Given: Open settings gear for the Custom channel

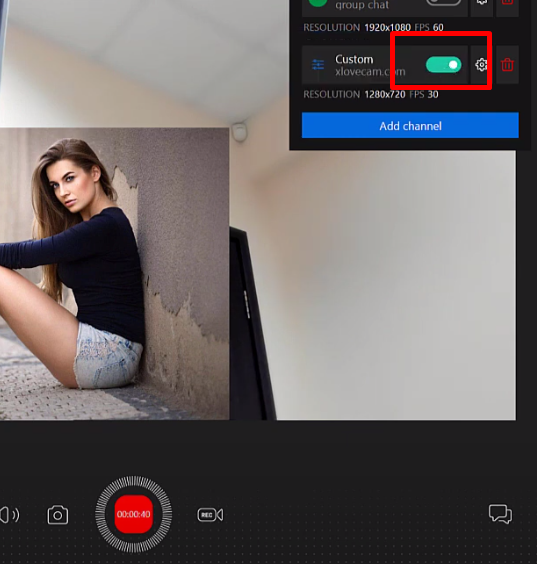Looking at the screenshot, I should [x=481, y=65].
